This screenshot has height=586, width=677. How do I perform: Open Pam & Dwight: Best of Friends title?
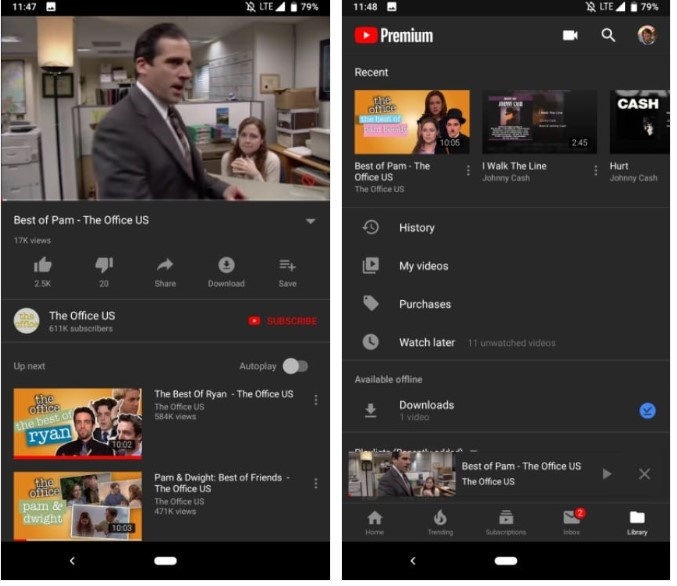pyautogui.click(x=222, y=483)
